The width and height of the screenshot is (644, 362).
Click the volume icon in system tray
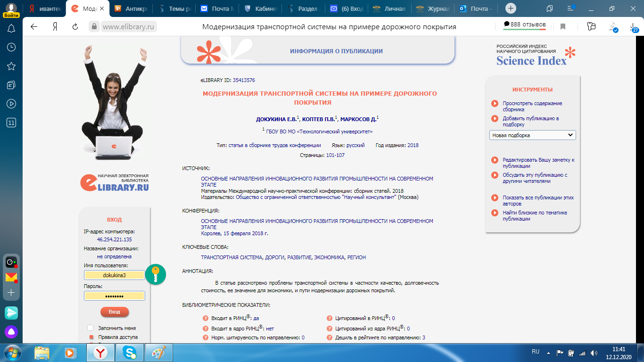(593, 352)
